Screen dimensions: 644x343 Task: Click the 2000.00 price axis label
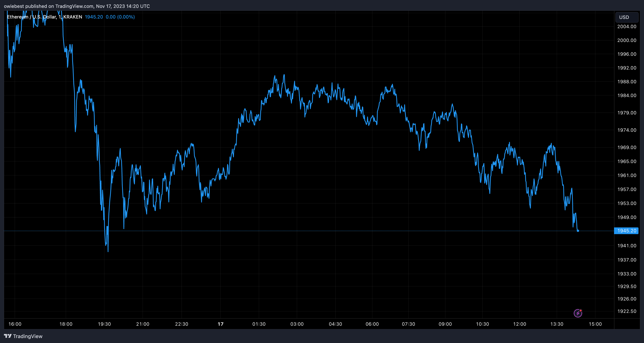(x=627, y=40)
